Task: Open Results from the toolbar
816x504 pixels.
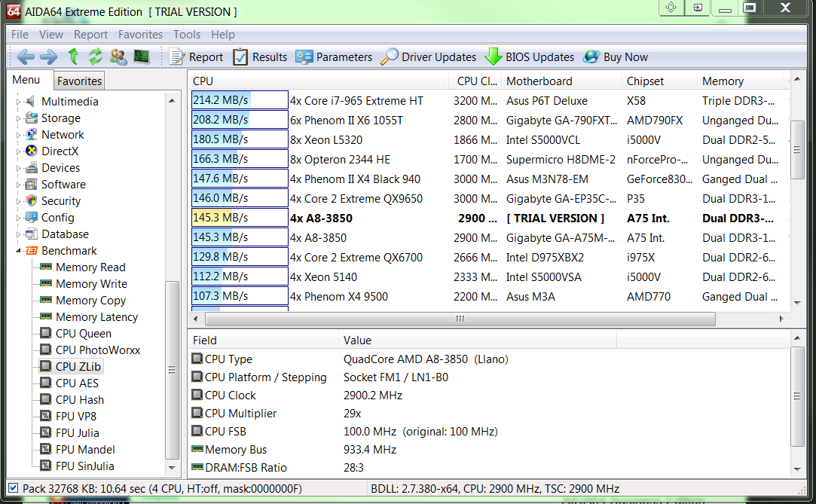Action: 260,57
